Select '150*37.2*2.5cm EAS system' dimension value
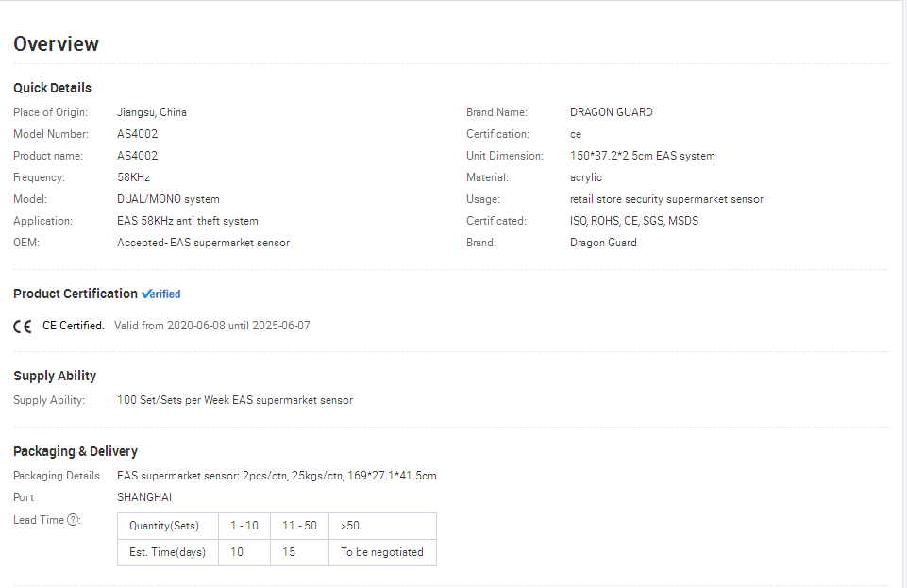907x588 pixels. tap(642, 156)
